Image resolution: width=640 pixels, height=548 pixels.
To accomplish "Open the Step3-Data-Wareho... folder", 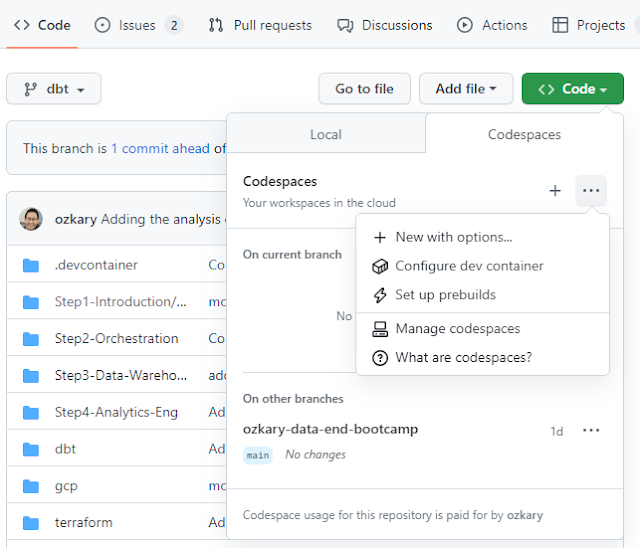I will click(x=121, y=375).
